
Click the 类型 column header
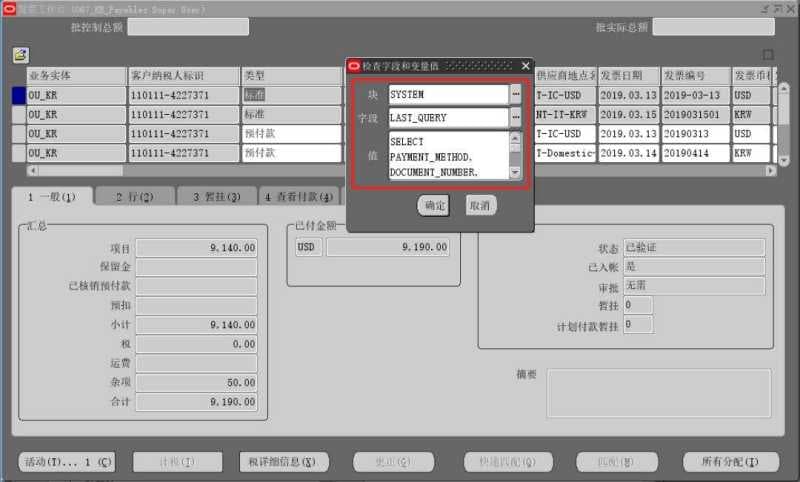pos(292,75)
